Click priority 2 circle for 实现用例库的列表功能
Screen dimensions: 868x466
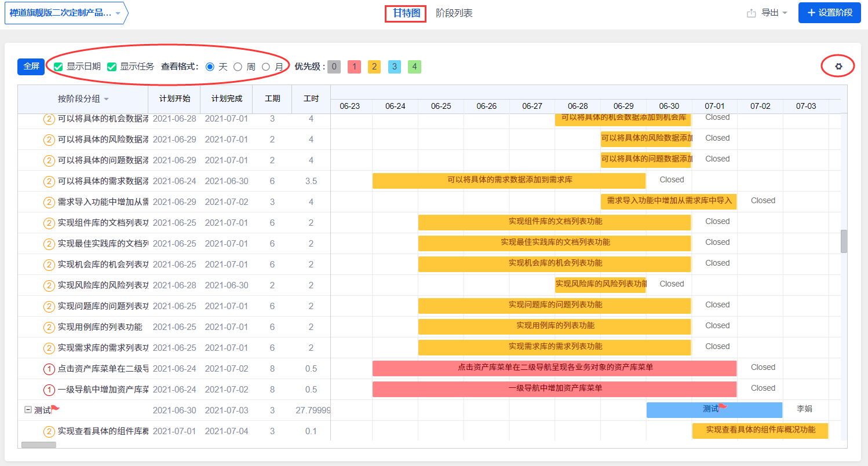pos(49,327)
